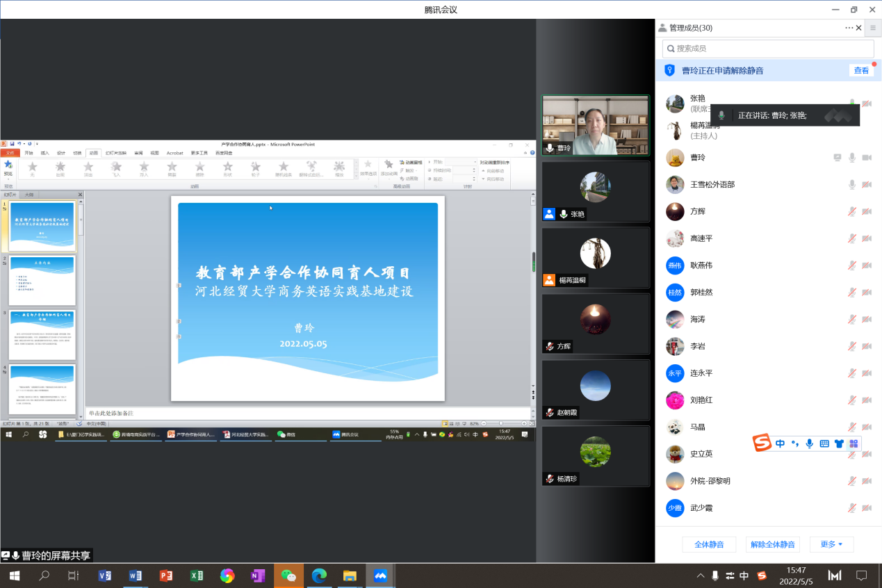Screen dimensions: 882x588
Task: Open Microsoft Edge from the taskbar
Action: 319,575
